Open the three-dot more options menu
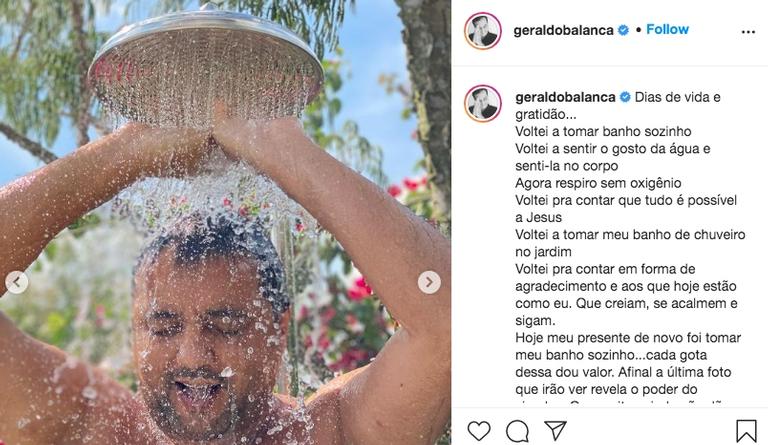Screen dimensions: 768x445 (x=748, y=32)
